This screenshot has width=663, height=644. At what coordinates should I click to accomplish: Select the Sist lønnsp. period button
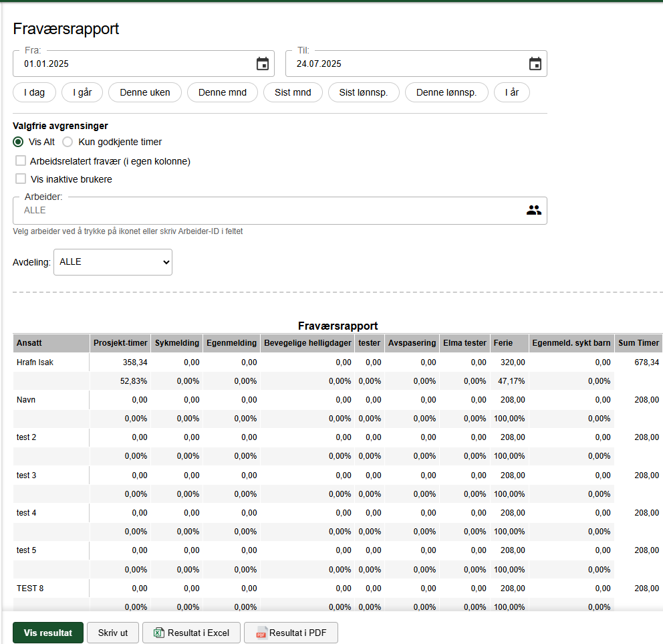point(363,92)
